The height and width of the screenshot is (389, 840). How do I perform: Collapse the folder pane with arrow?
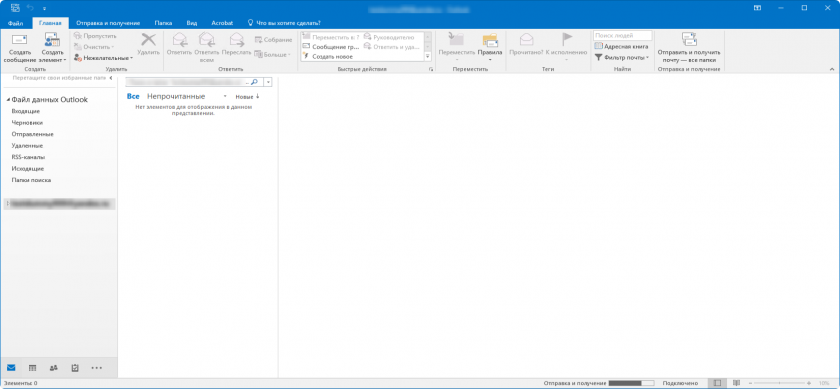click(x=111, y=78)
